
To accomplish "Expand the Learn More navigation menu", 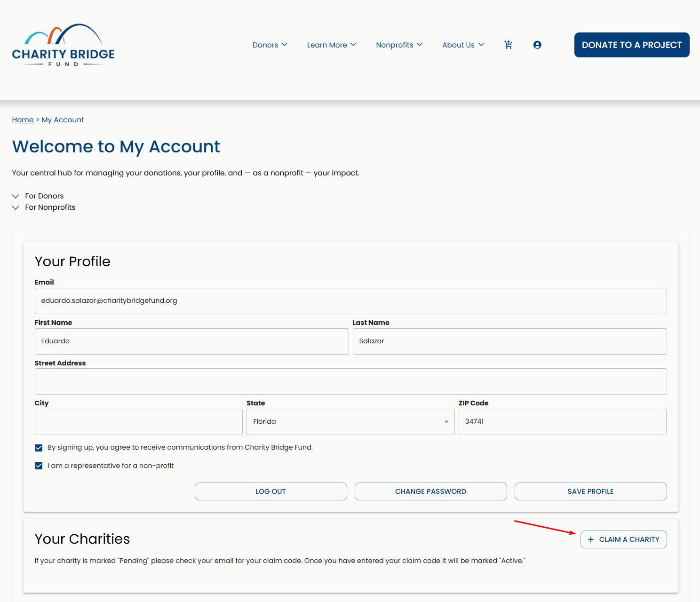I will (x=332, y=45).
